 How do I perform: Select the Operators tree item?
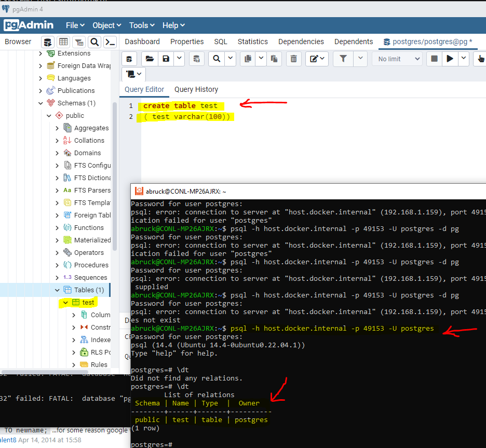coord(89,252)
